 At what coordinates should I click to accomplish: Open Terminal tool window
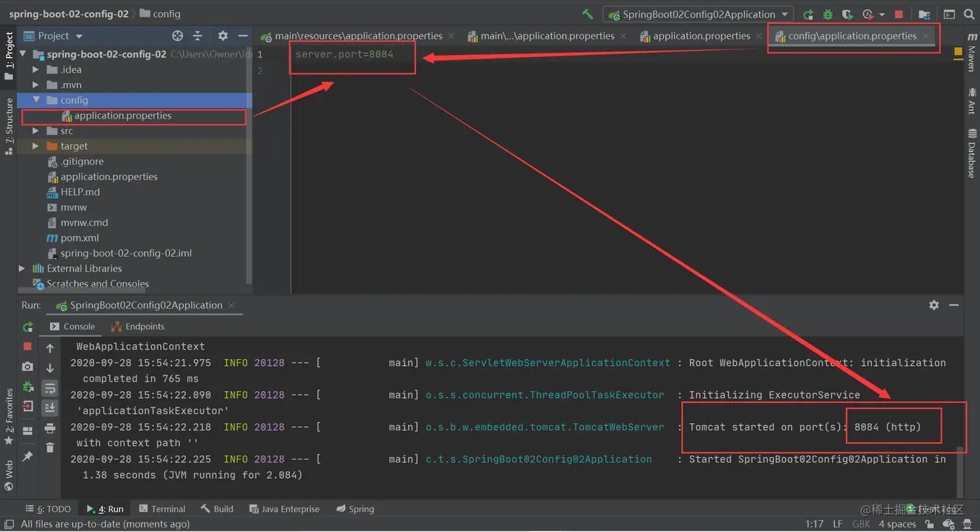[162, 509]
